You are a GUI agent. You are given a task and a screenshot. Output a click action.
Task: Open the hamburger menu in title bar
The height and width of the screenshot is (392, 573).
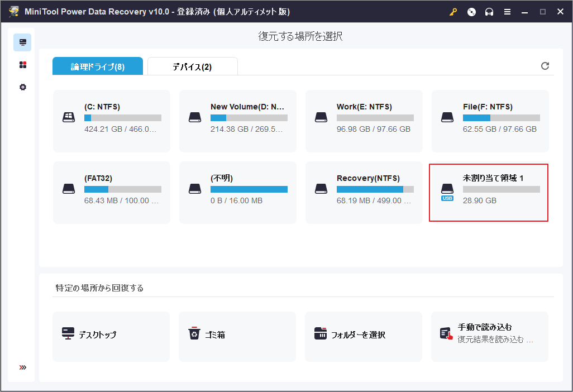pos(507,12)
